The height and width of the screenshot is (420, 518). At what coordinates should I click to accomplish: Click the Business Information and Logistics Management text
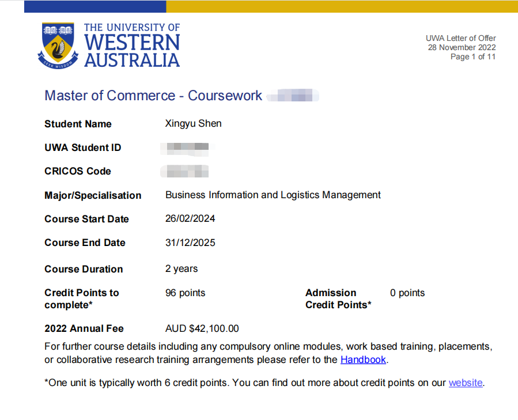[273, 195]
